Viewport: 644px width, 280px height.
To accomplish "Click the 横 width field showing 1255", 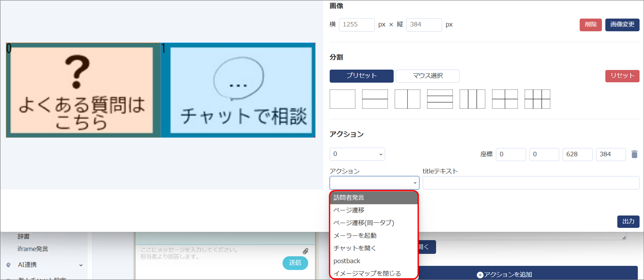I will pyautogui.click(x=357, y=25).
